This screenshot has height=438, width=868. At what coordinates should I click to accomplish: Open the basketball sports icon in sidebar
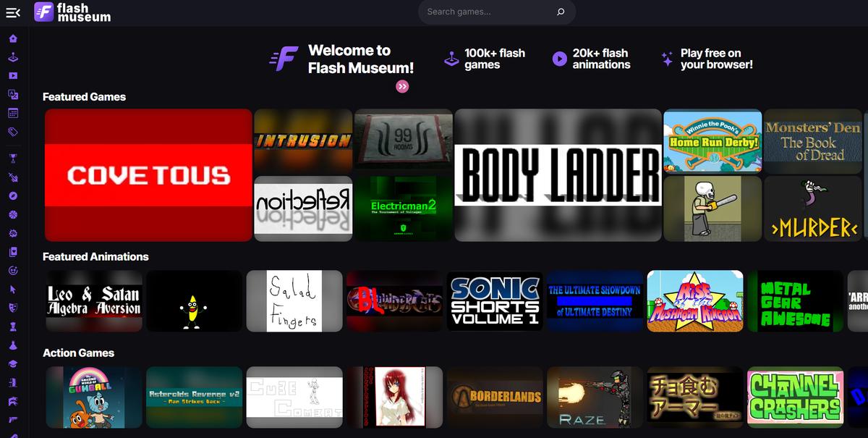[x=13, y=215]
